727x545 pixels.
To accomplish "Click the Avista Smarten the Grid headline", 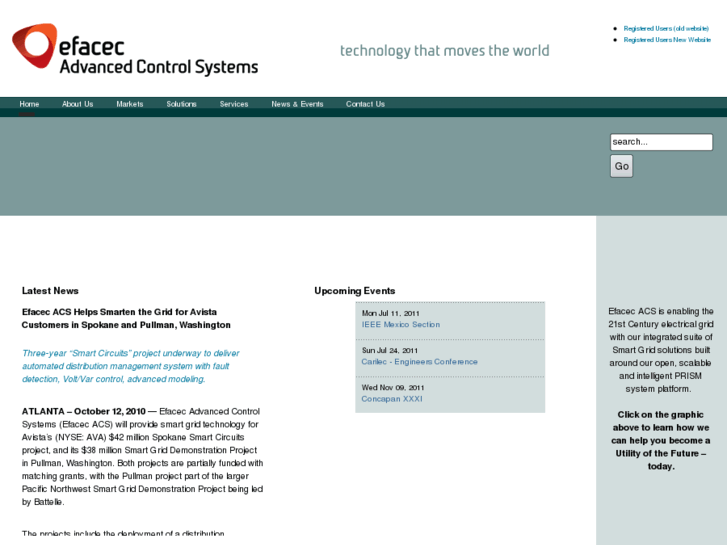I will tap(126, 318).
